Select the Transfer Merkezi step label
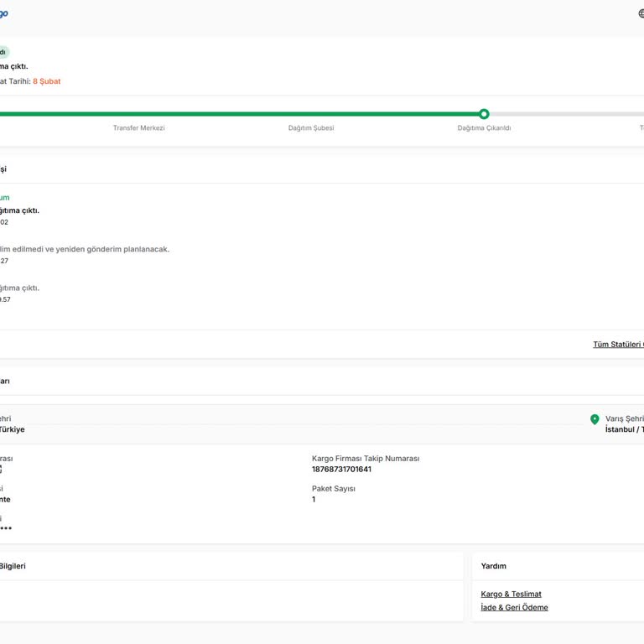 click(139, 127)
